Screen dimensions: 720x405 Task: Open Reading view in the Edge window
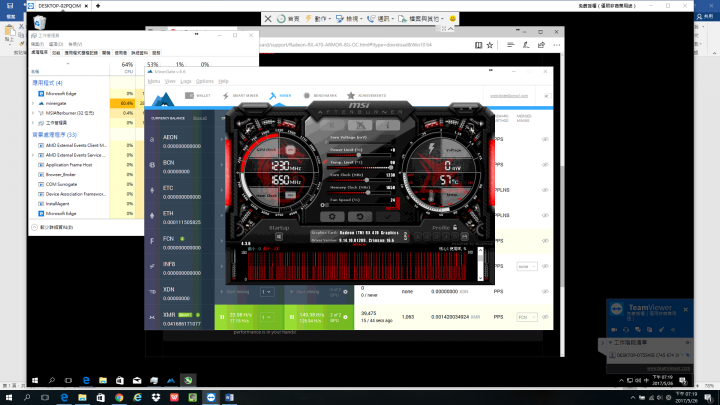point(478,45)
